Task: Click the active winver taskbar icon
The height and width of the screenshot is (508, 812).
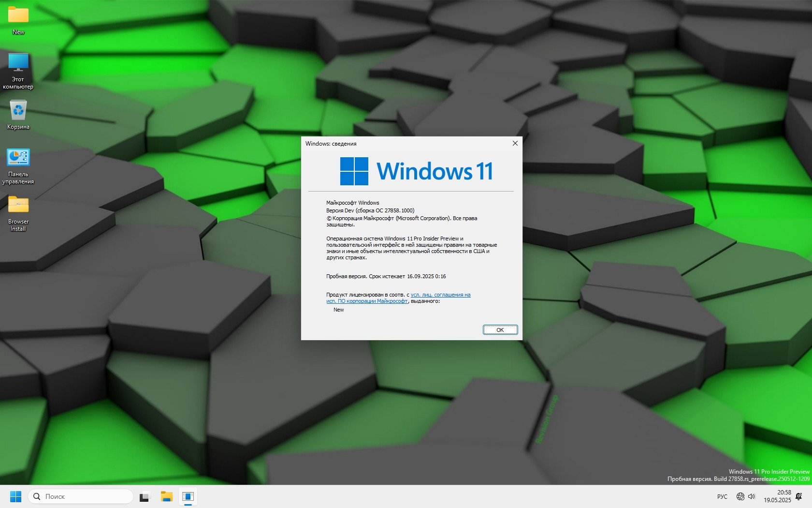Action: pos(188,496)
